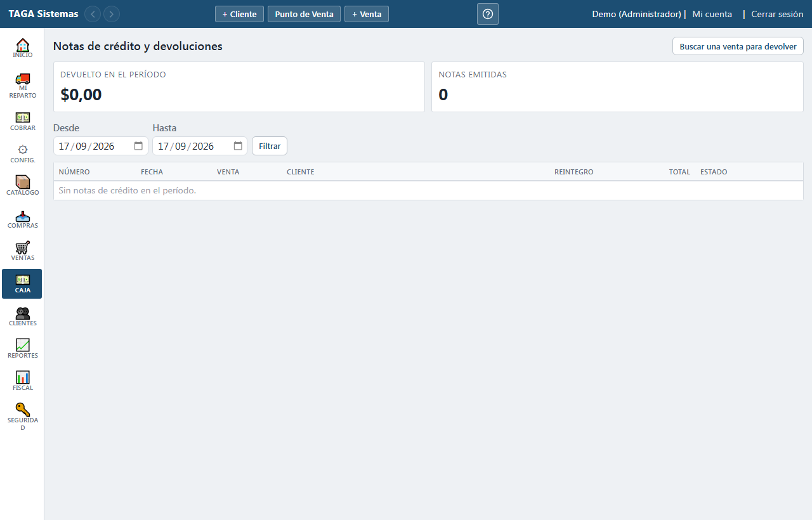Go to Inicio in the sidebar

coord(22,48)
